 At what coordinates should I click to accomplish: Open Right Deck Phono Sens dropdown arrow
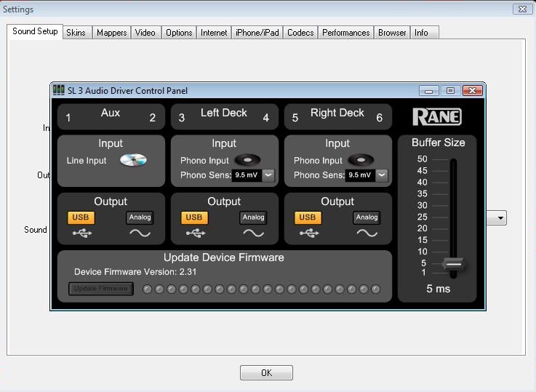pos(382,175)
